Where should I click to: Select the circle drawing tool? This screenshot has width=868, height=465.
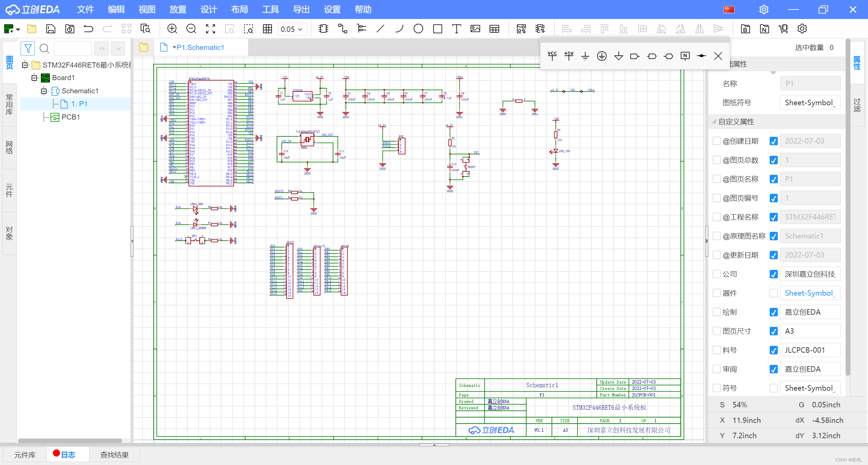[x=418, y=29]
